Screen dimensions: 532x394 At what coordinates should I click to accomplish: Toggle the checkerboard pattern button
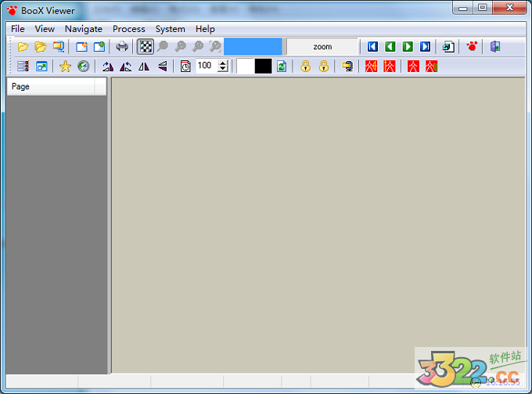click(x=146, y=46)
